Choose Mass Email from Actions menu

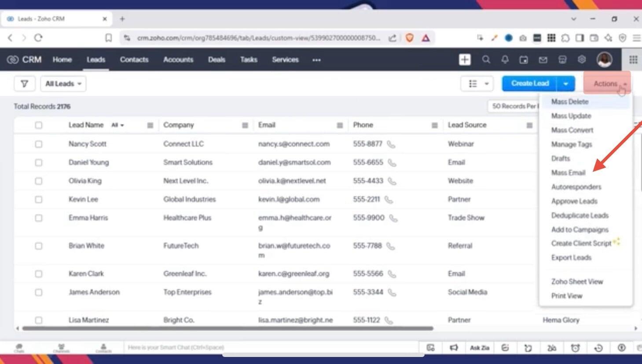pyautogui.click(x=568, y=173)
